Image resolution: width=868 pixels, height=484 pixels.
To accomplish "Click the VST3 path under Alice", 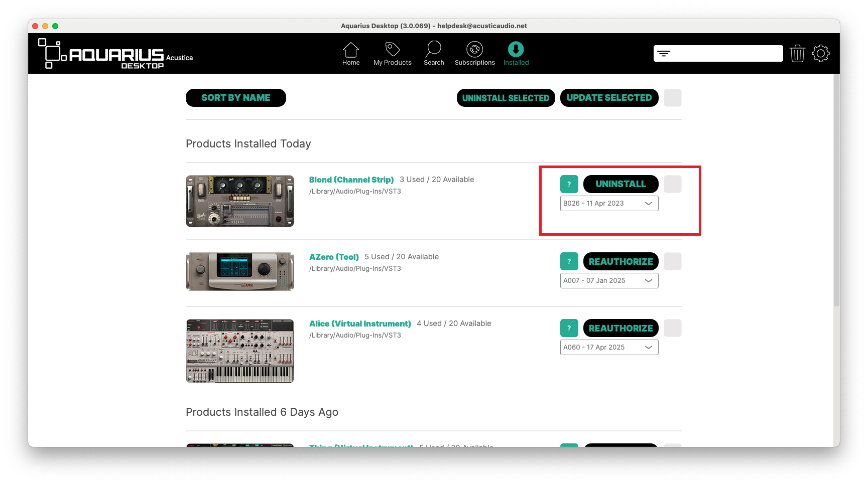I will [x=355, y=336].
